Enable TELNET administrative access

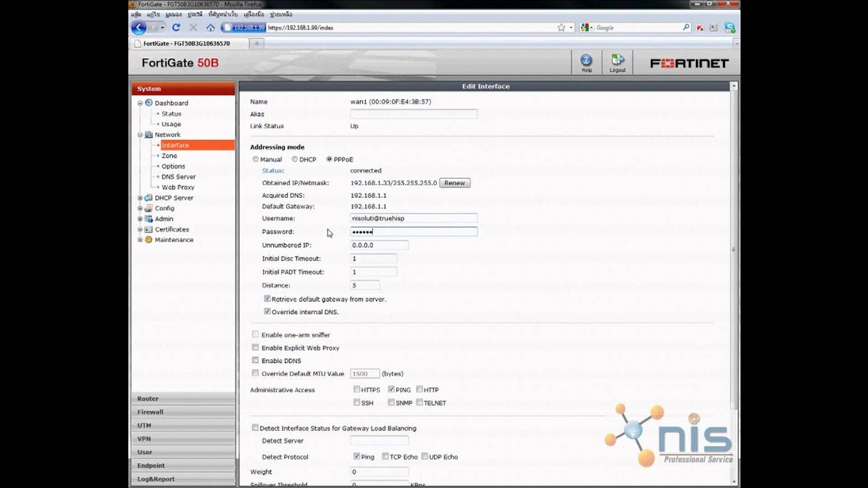point(420,402)
